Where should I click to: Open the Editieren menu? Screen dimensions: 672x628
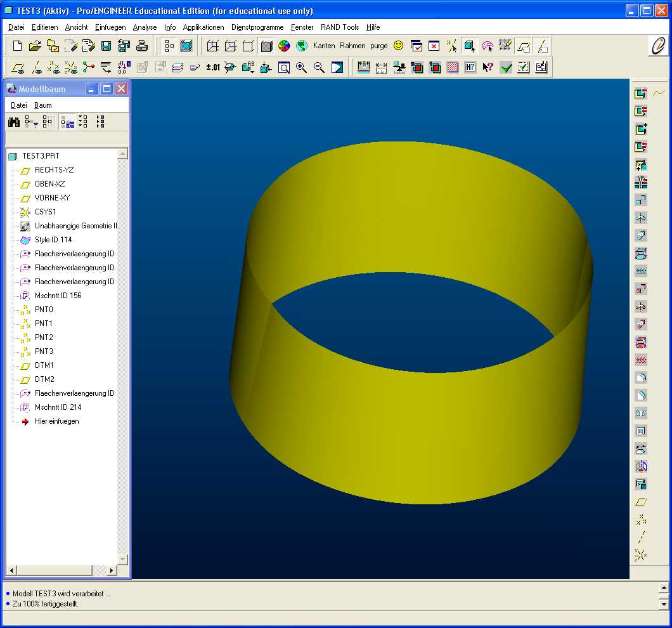pyautogui.click(x=44, y=27)
